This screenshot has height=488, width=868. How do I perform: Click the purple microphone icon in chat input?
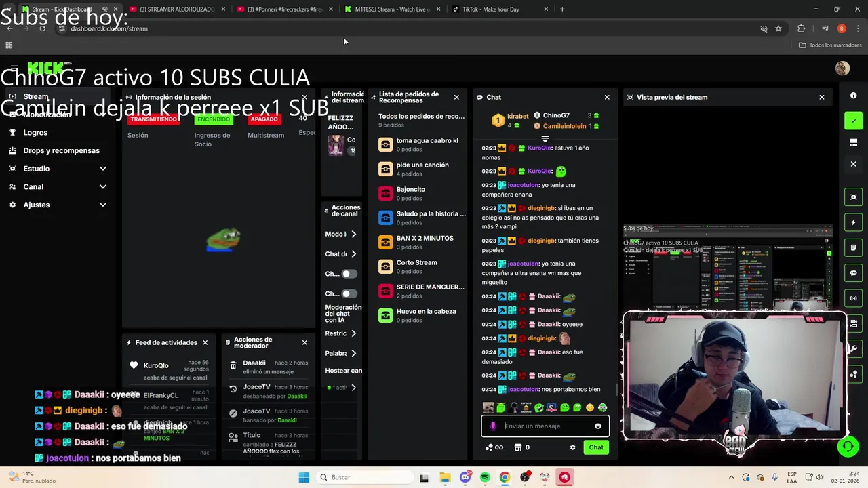493,426
